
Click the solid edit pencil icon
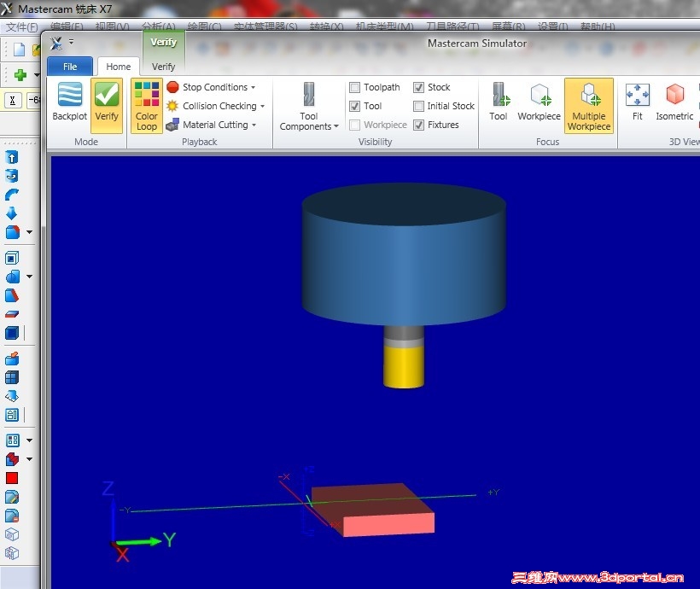tap(12, 497)
